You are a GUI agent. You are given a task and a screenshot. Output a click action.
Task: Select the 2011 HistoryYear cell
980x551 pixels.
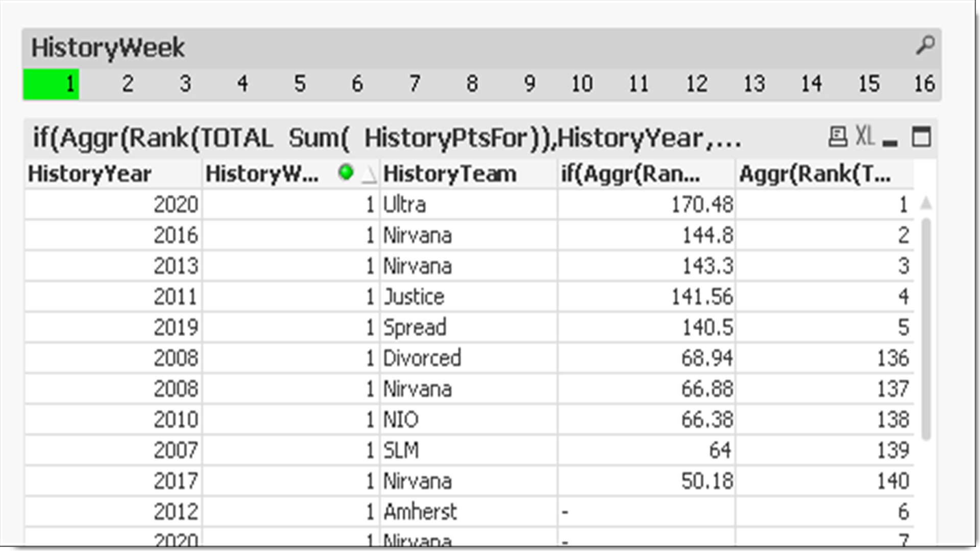click(x=175, y=297)
